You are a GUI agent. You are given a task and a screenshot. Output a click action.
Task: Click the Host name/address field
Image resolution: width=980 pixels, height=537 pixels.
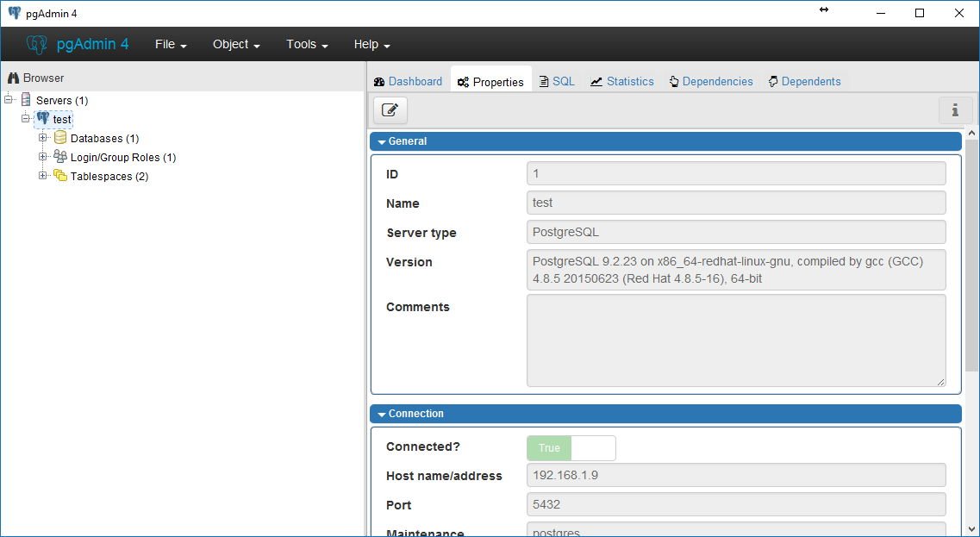736,475
